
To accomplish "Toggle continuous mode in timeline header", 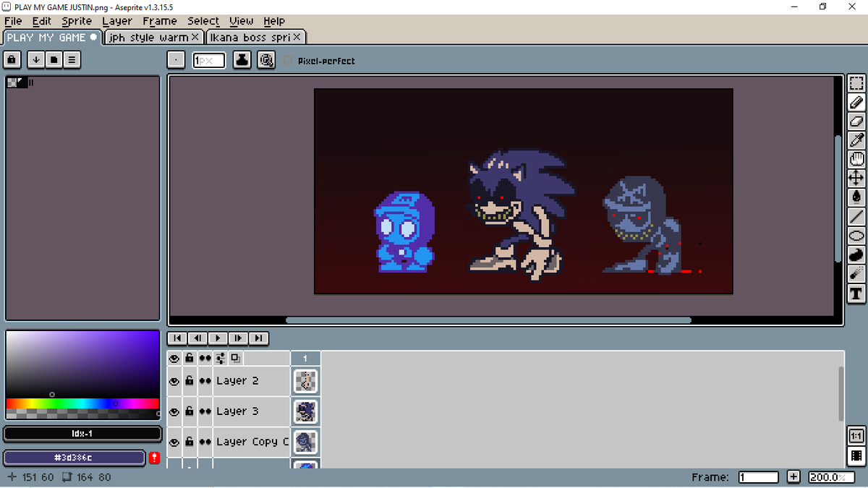I will coord(205,358).
